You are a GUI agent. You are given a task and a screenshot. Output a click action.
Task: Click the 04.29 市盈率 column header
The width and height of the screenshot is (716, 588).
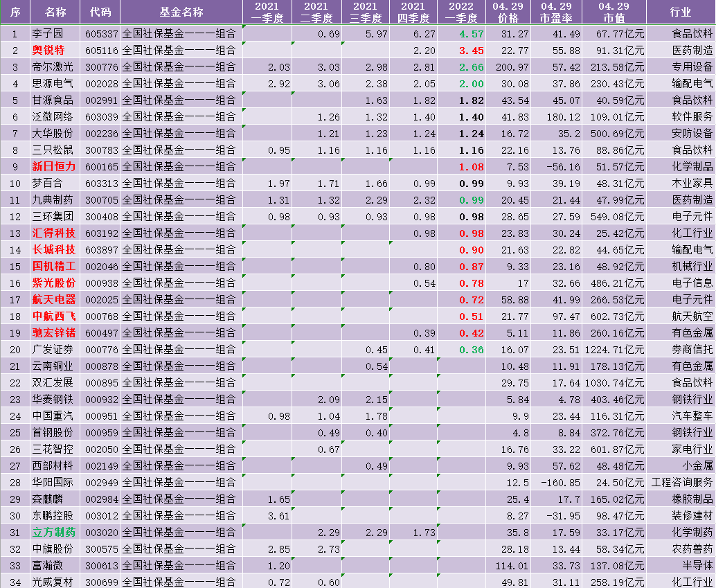coord(556,12)
